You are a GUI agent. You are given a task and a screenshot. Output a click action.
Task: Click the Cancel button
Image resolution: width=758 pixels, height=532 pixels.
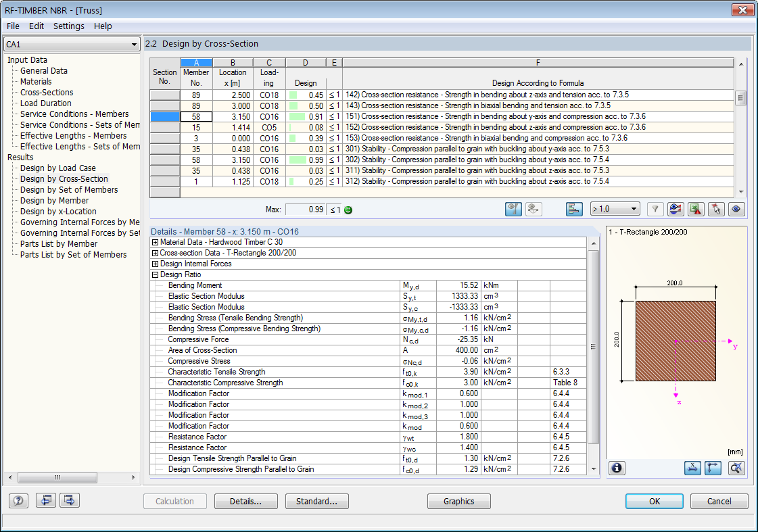(x=719, y=501)
